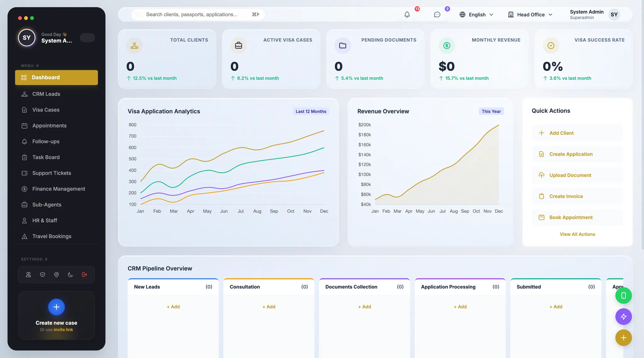Click + Add under New Leads

[x=173, y=307]
